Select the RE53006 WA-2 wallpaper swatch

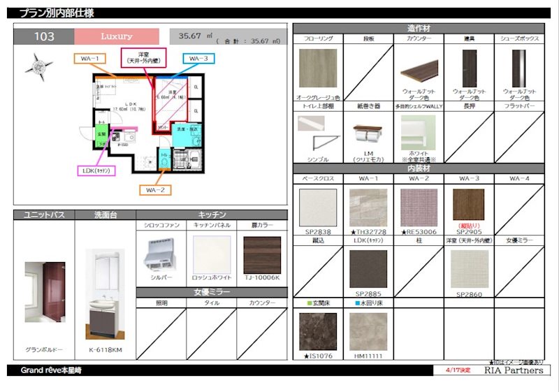419,208
